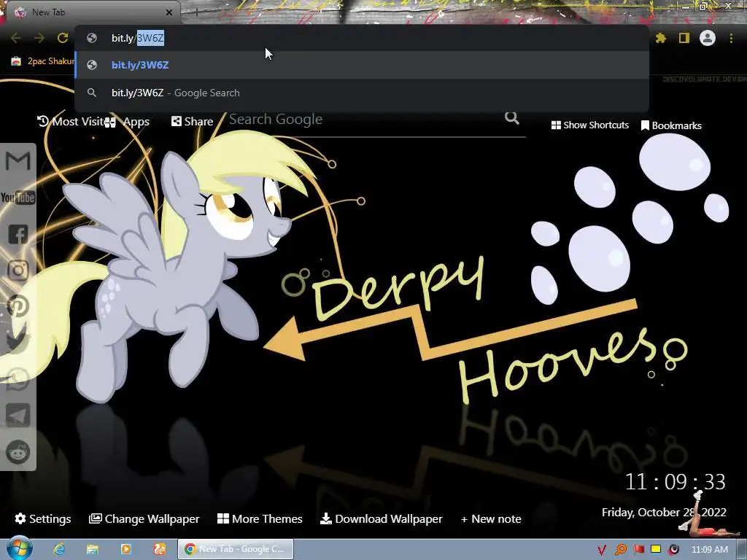The image size is (747, 560).
Task: Add a note with + New note
Action: [x=491, y=518]
